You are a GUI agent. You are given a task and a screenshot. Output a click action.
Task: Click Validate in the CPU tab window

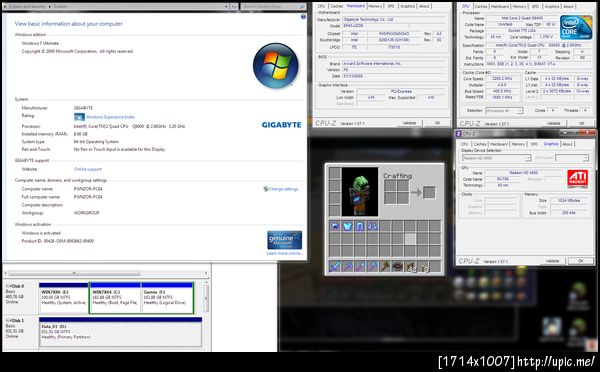(x=553, y=123)
